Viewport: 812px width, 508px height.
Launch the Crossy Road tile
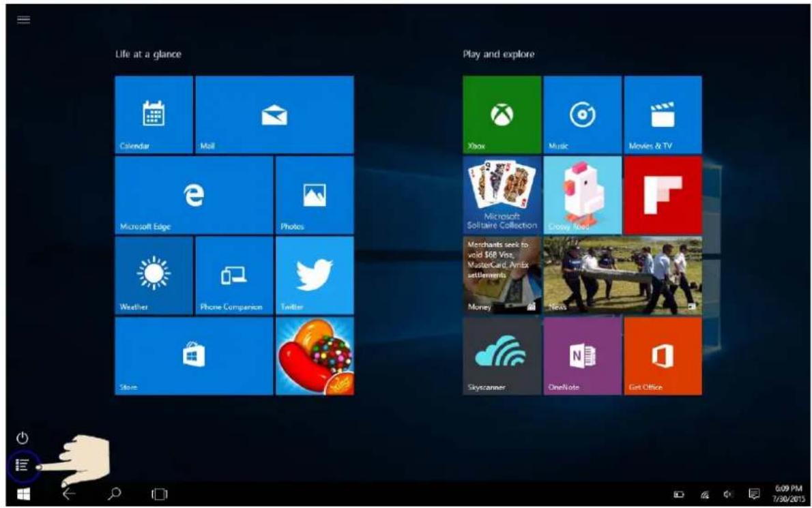pyautogui.click(x=583, y=195)
